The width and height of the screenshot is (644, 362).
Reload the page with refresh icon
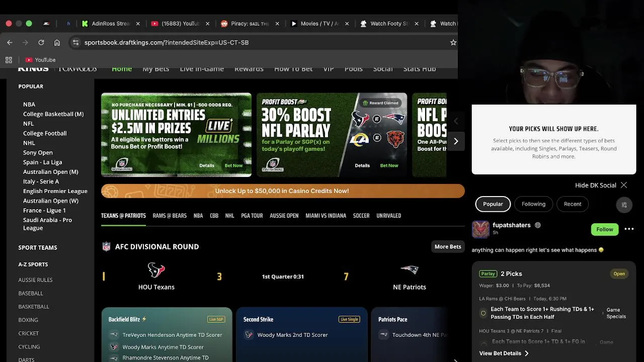click(41, 43)
